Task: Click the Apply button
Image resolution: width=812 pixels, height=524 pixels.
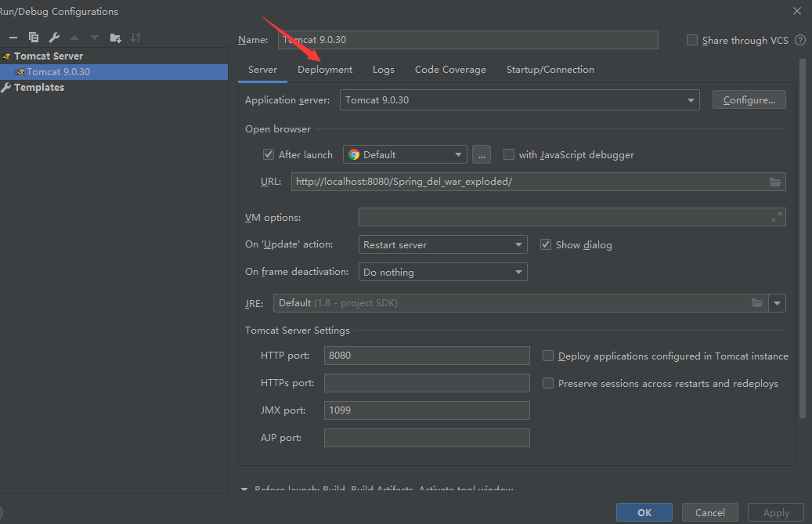Action: [x=776, y=512]
